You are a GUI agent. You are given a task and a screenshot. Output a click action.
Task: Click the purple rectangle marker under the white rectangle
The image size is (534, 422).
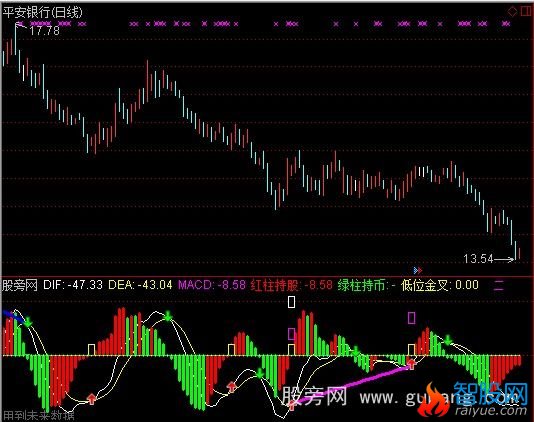pyautogui.click(x=292, y=334)
